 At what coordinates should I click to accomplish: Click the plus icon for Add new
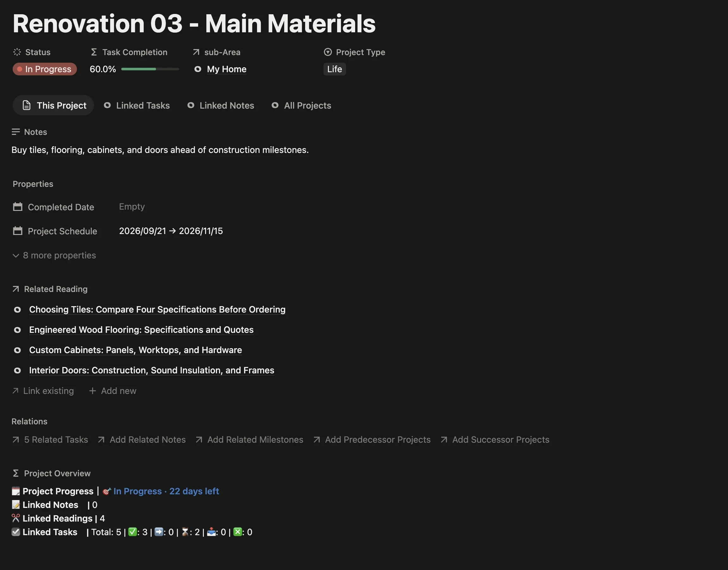[92, 391]
